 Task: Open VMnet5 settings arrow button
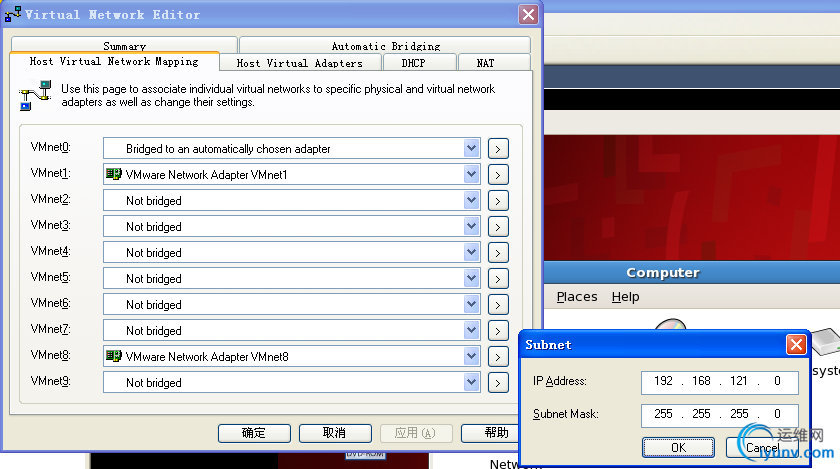pos(498,279)
